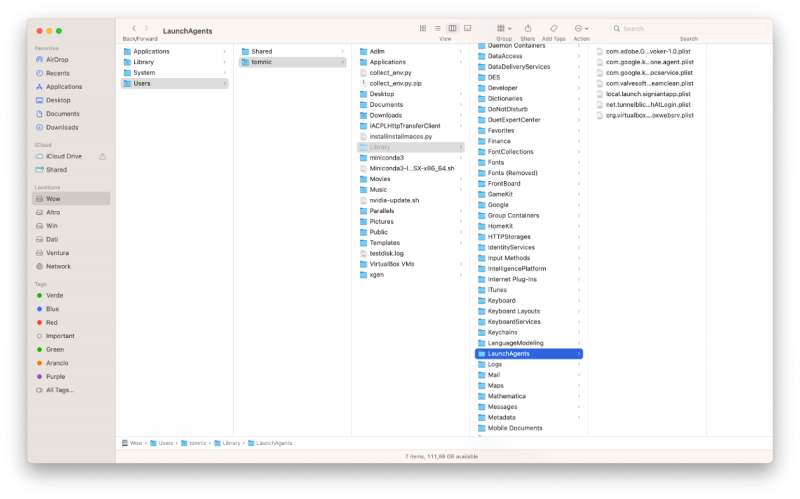Viewport: 800px width, 499px height.
Task: Select org.virtualbox...oxwebsrv.plist file
Action: point(647,115)
